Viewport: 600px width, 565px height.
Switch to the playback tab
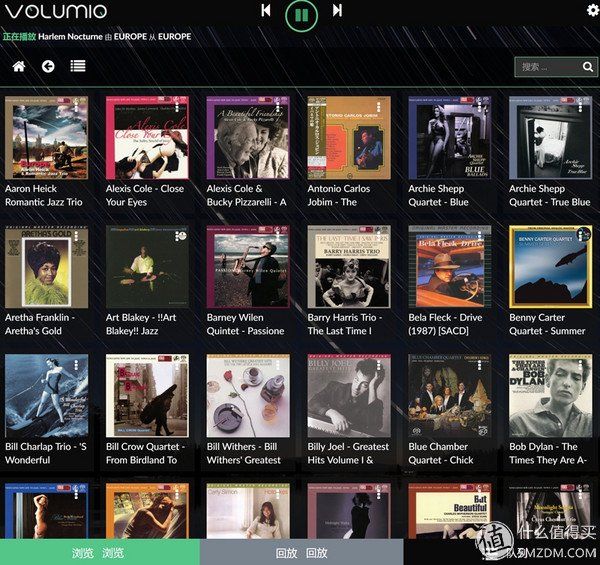(301, 553)
